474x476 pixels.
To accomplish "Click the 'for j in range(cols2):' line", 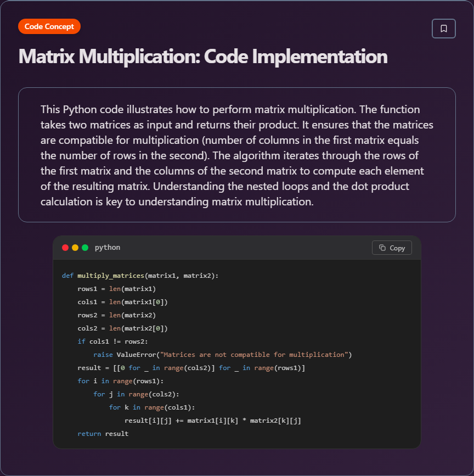I will (x=137, y=394).
